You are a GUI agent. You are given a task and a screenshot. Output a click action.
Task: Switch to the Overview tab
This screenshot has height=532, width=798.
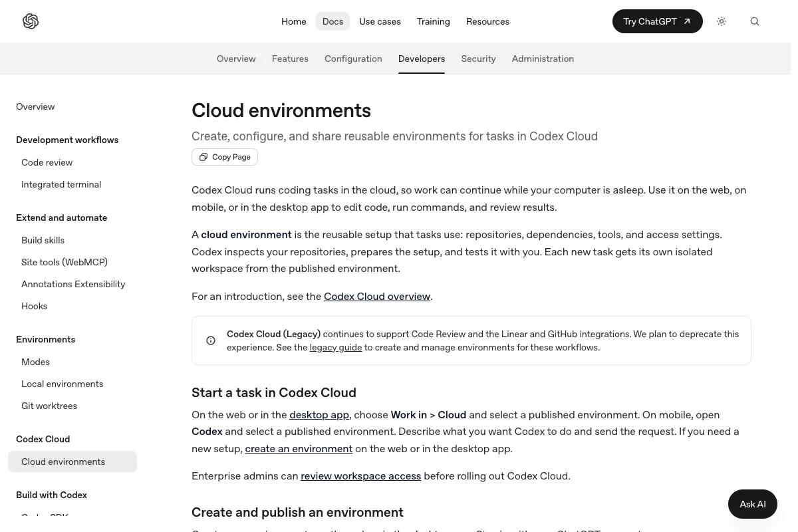236,59
